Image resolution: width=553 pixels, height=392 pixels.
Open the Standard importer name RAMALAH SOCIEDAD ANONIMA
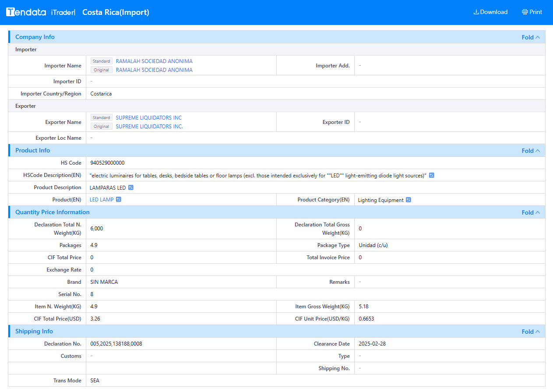coord(154,61)
